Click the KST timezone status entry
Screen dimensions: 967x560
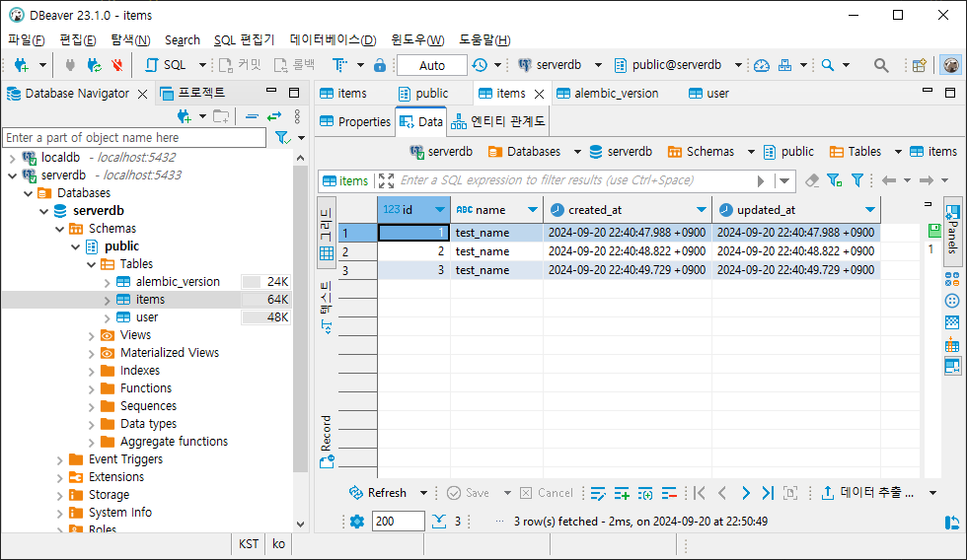click(249, 544)
